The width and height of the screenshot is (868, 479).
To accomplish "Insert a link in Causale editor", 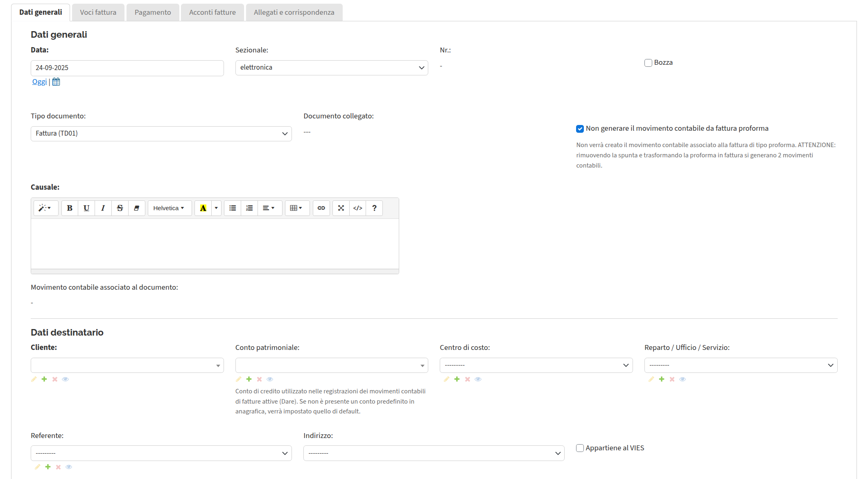I will click(x=321, y=208).
